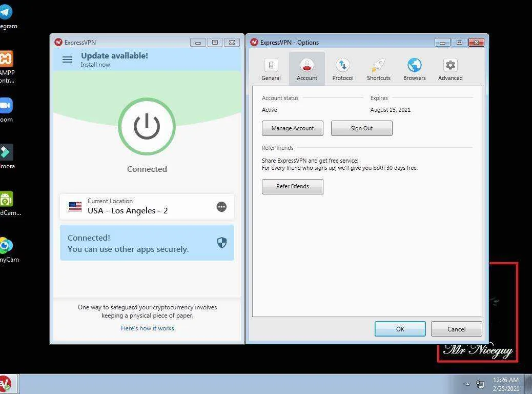This screenshot has height=394, width=532.
Task: Open the Filmora desktop icon
Action: (7, 156)
